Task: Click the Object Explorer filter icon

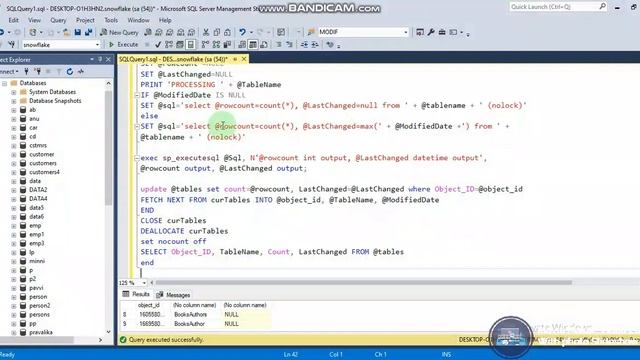Action: click(59, 72)
